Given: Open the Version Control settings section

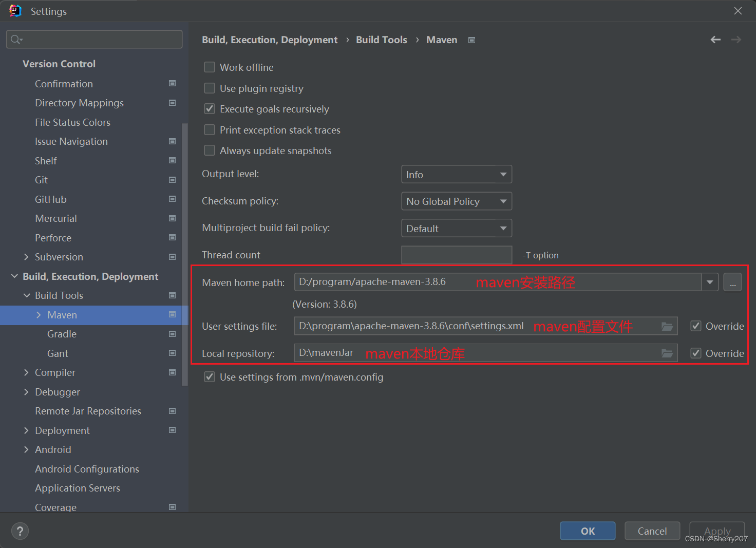Looking at the screenshot, I should (x=59, y=64).
